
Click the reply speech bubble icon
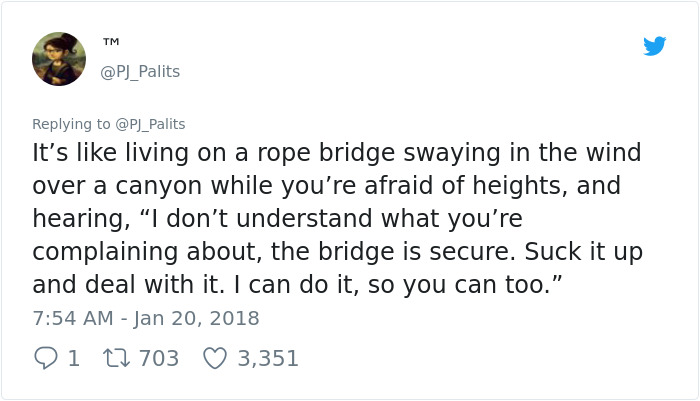pos(46,358)
